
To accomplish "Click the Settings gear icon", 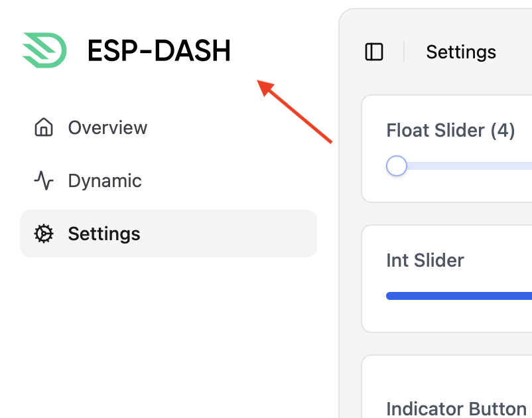I will click(44, 234).
